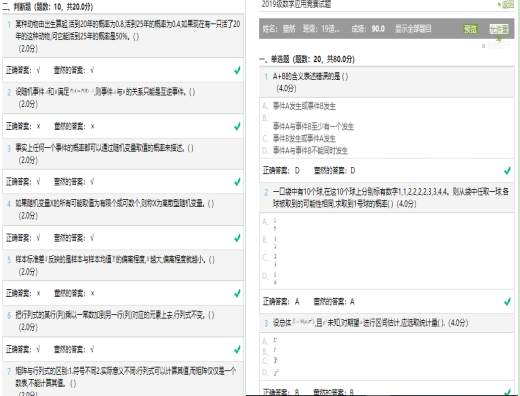Click the green checkmark for 判断题 question 4

(x=237, y=238)
